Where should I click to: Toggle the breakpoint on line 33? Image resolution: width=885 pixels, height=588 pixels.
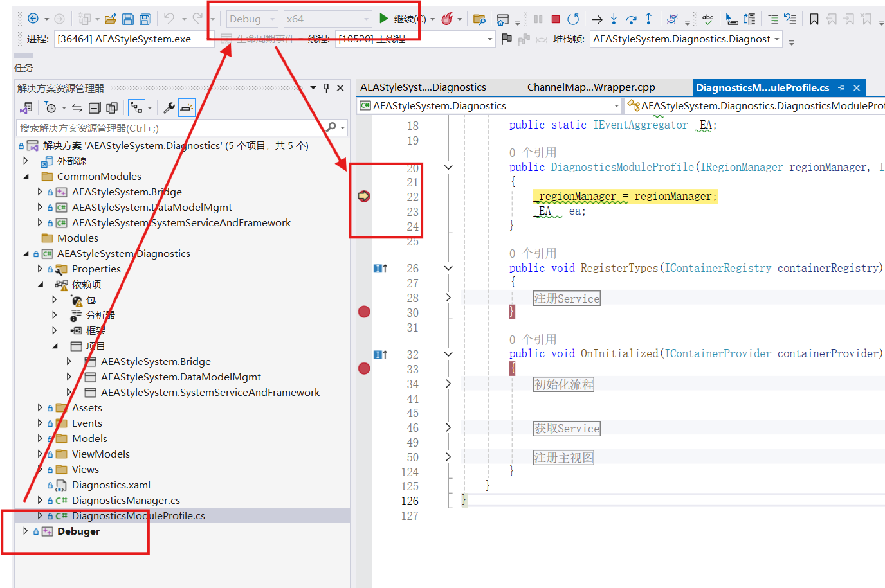pyautogui.click(x=364, y=368)
